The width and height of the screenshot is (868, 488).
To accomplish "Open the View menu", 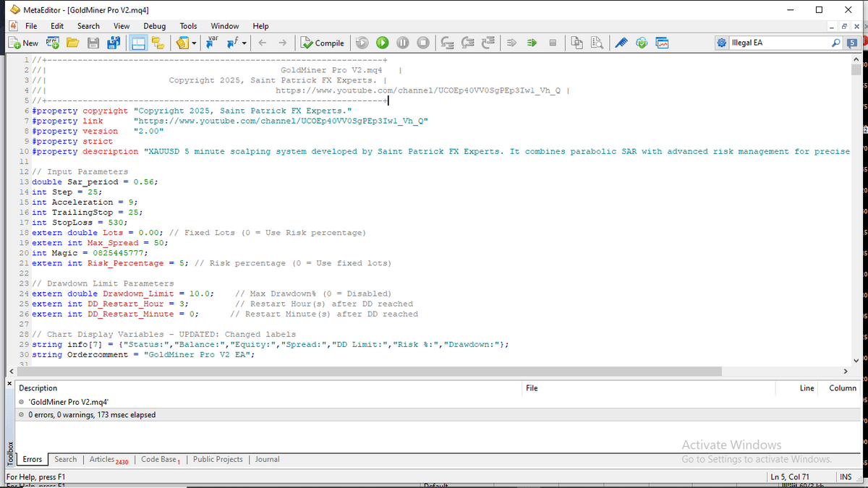I will (122, 26).
